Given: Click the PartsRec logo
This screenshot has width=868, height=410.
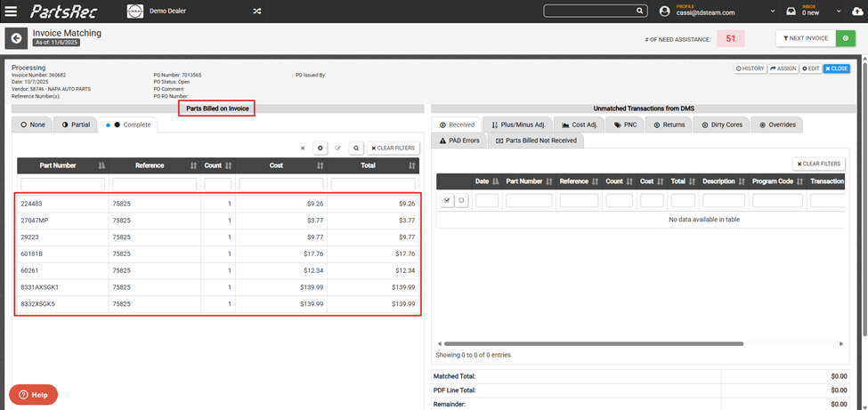Looking at the screenshot, I should tap(65, 11).
